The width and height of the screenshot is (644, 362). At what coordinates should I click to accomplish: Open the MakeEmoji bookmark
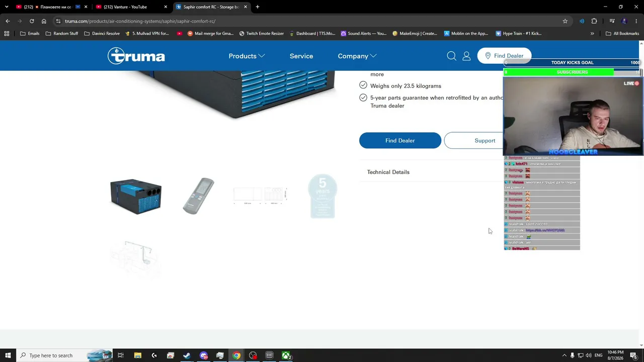pos(415,34)
